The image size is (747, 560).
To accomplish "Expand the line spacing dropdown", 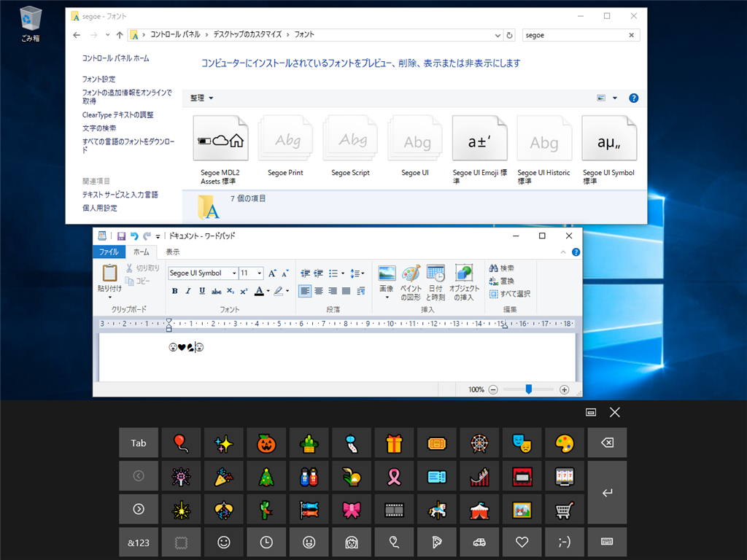I will pyautogui.click(x=363, y=273).
